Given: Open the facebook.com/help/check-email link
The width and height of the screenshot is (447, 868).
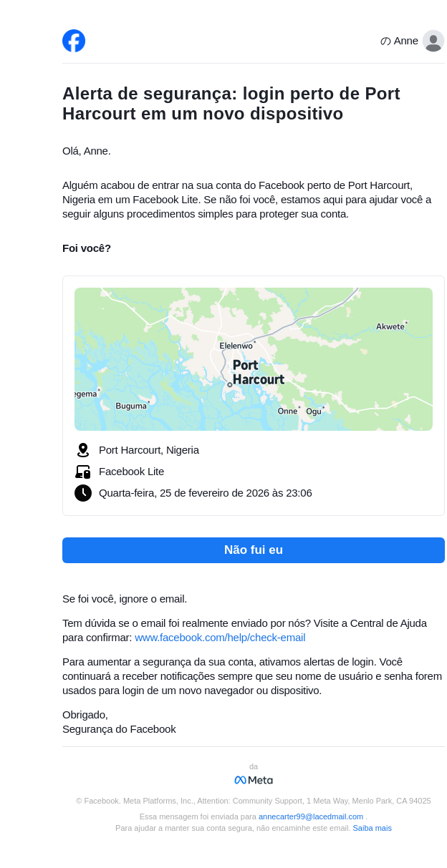Looking at the screenshot, I should coord(220,638).
